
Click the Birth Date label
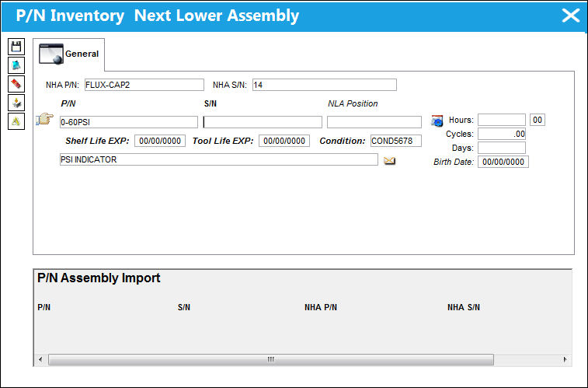pos(454,162)
